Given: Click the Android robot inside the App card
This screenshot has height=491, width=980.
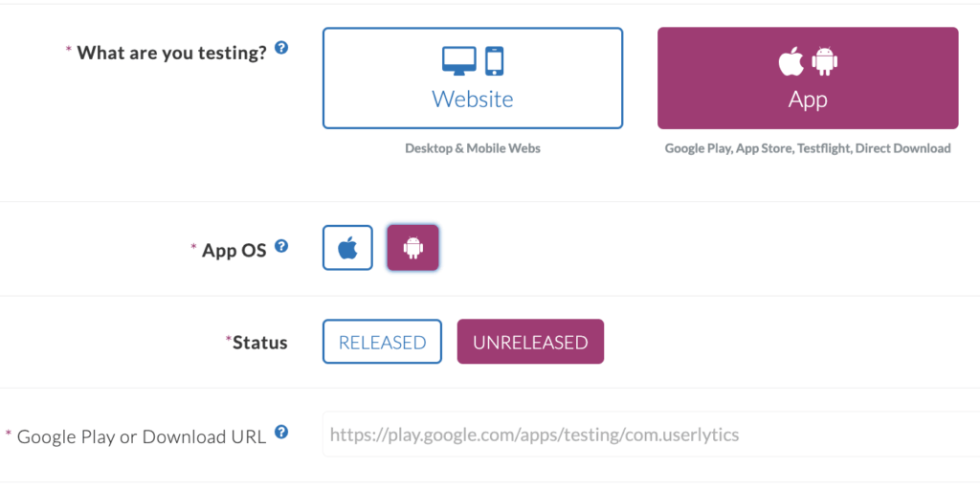Looking at the screenshot, I should coord(825,61).
